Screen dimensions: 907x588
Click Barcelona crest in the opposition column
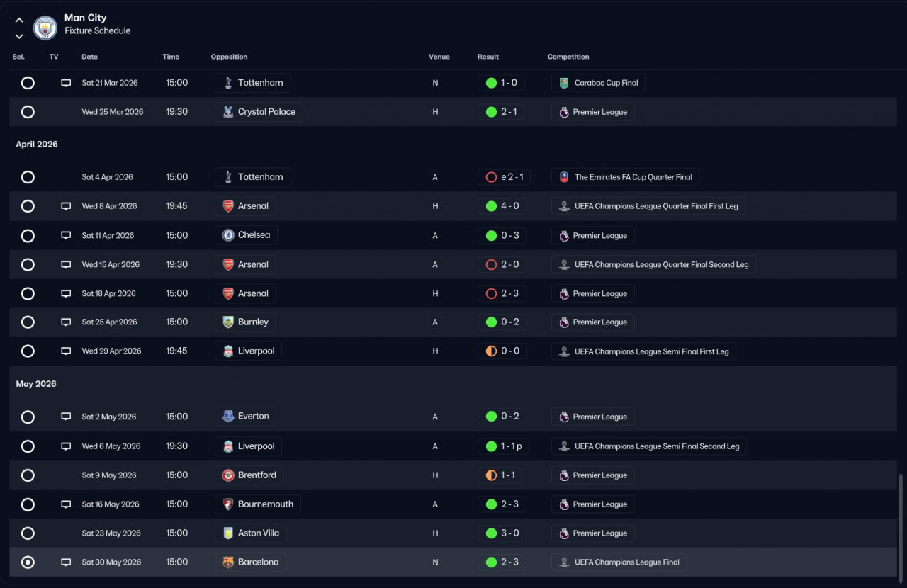point(228,562)
